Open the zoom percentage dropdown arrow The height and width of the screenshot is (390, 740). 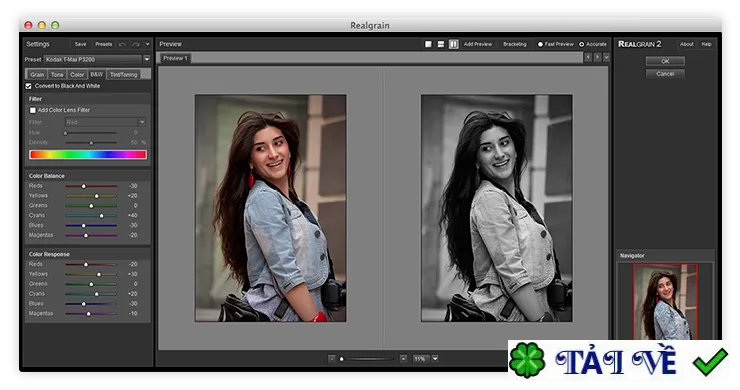click(x=435, y=358)
